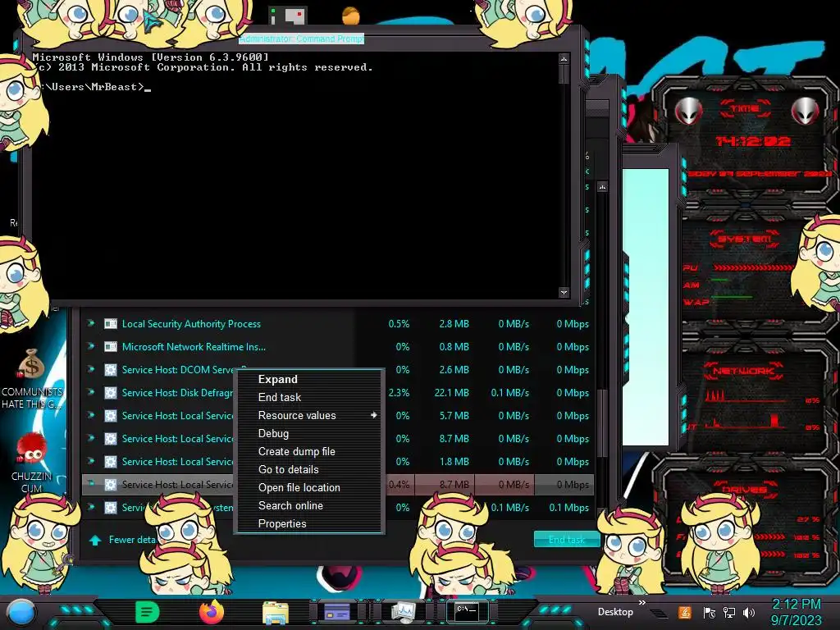Expand Desktop toolbar chevron

642,603
